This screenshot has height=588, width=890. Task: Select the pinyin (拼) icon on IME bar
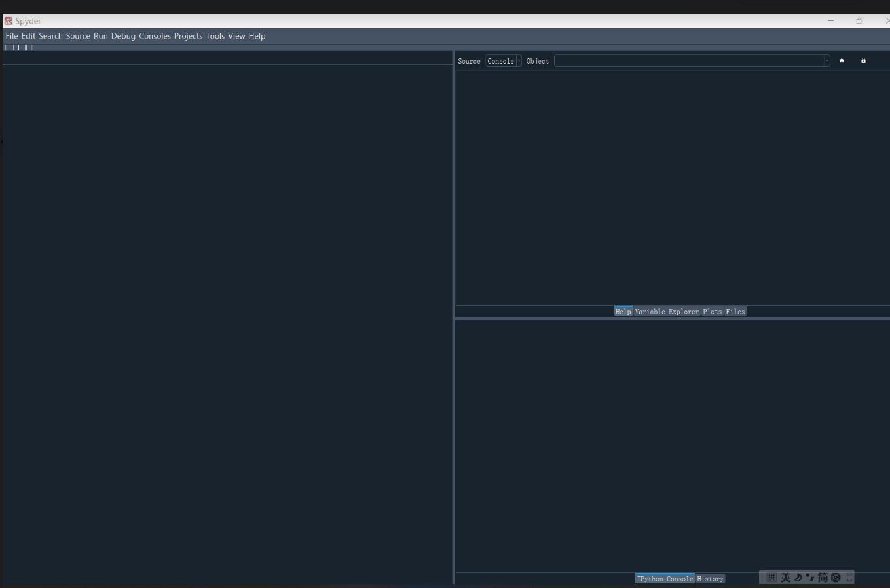pos(771,578)
